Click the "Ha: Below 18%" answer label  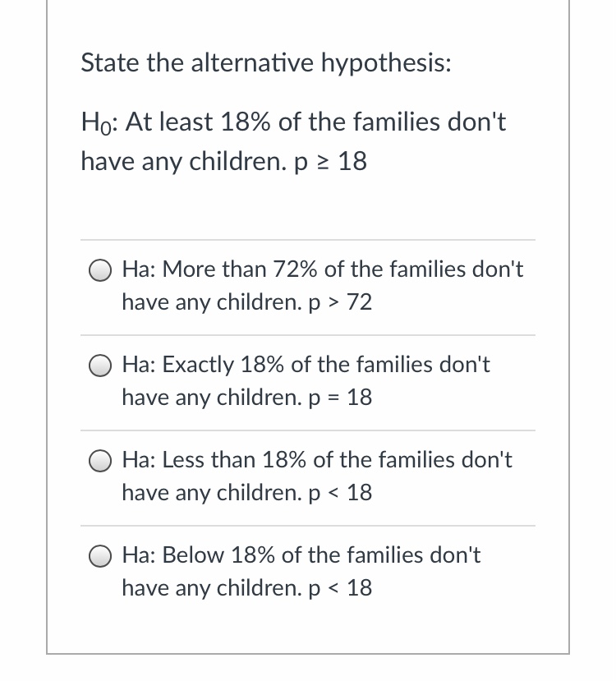point(301,555)
